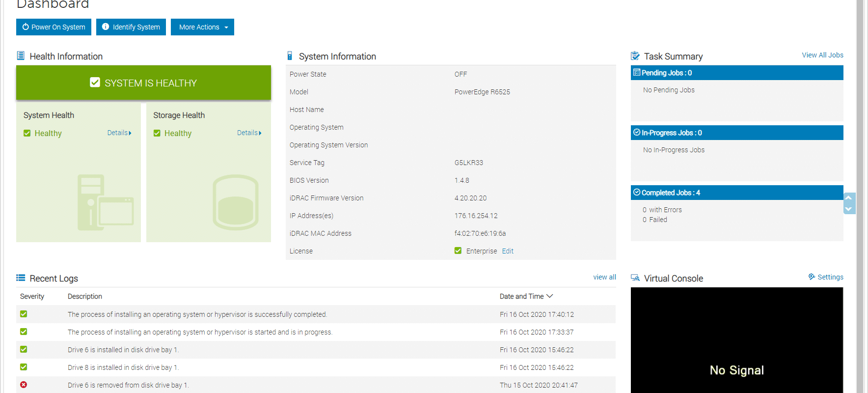868x393 pixels.
Task: Open Virtual Console Settings link
Action: [830, 277]
